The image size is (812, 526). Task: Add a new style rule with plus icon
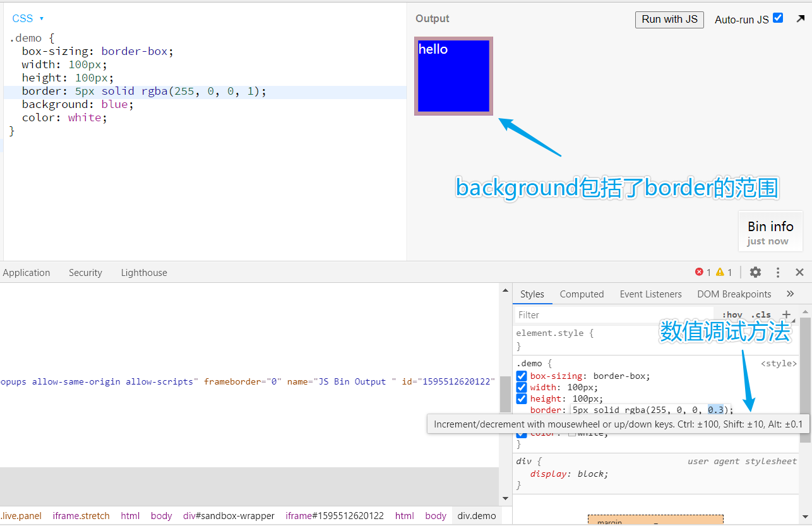tap(786, 314)
